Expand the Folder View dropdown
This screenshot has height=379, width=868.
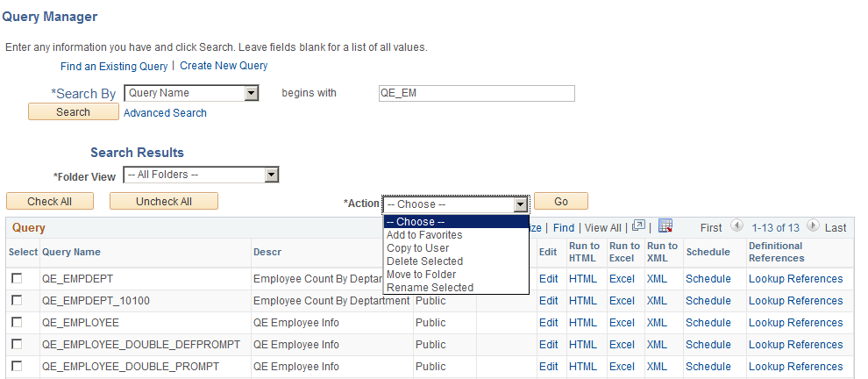[x=271, y=175]
